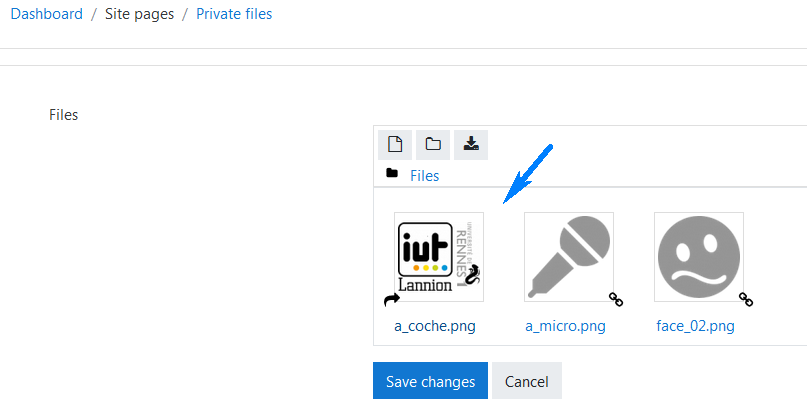Click the chain link icon on face_02.png
807x414 pixels.
(x=746, y=299)
